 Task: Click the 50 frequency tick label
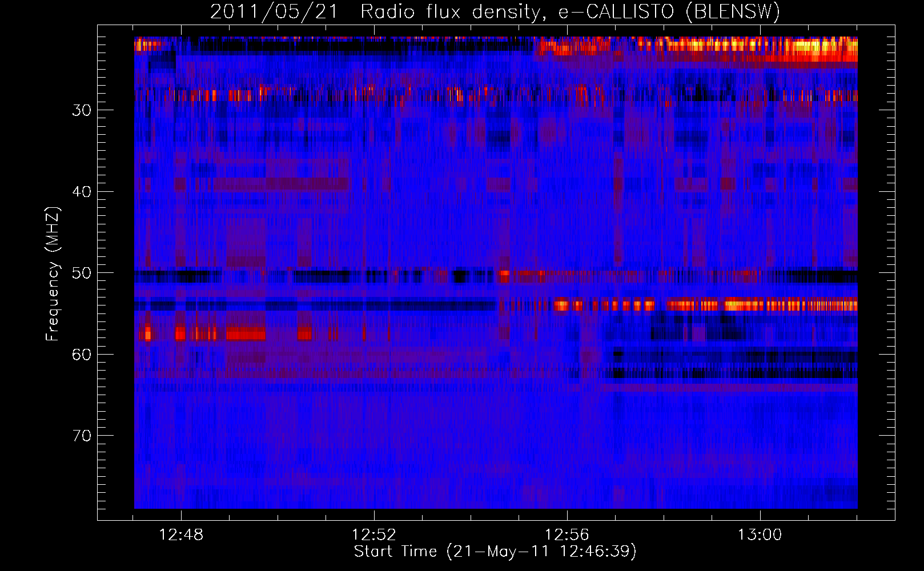(x=82, y=273)
